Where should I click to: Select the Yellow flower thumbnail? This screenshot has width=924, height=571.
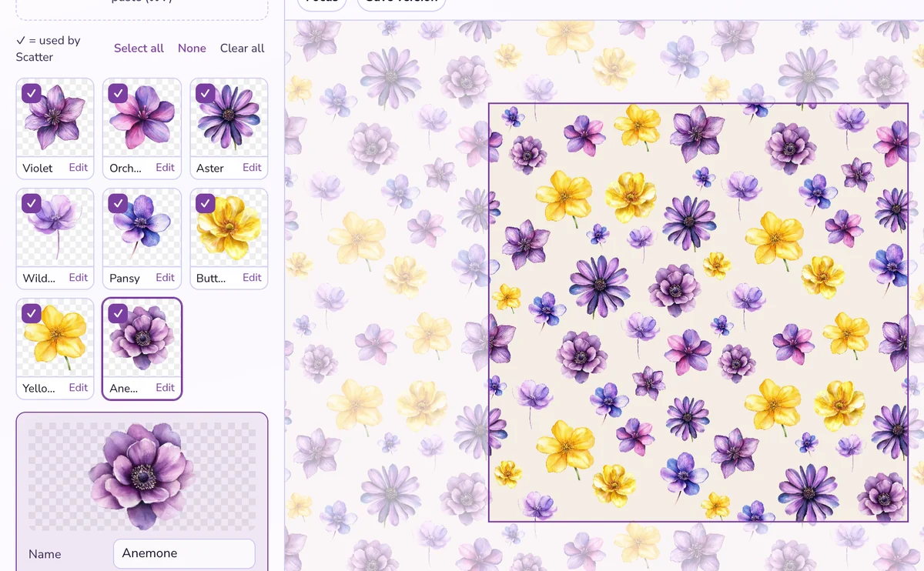(55, 338)
